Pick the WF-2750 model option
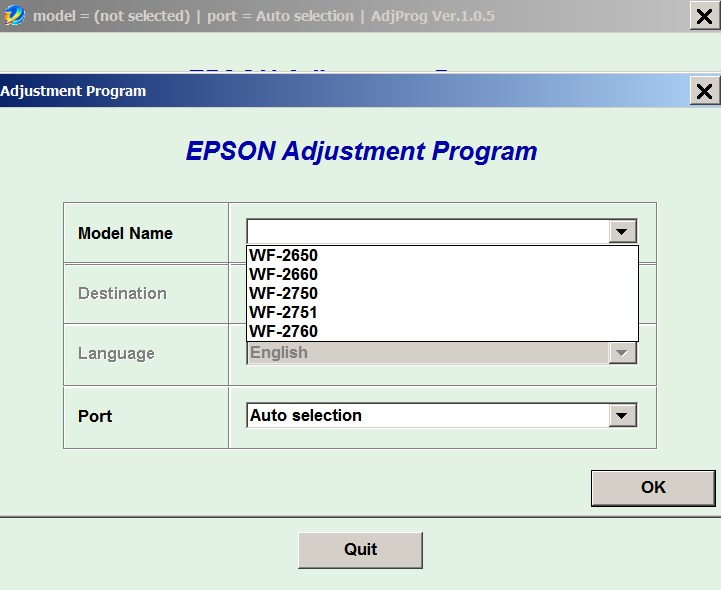The image size is (721, 590). (284, 294)
